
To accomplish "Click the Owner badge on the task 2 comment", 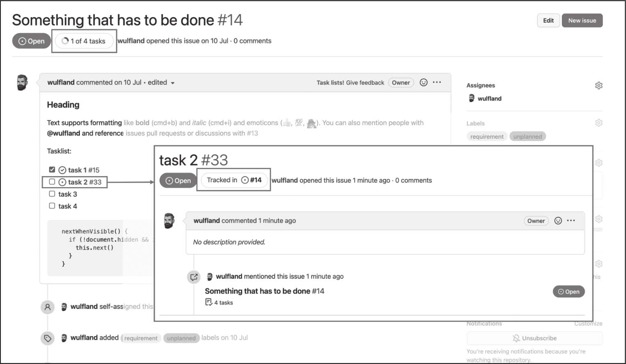I will coord(536,221).
